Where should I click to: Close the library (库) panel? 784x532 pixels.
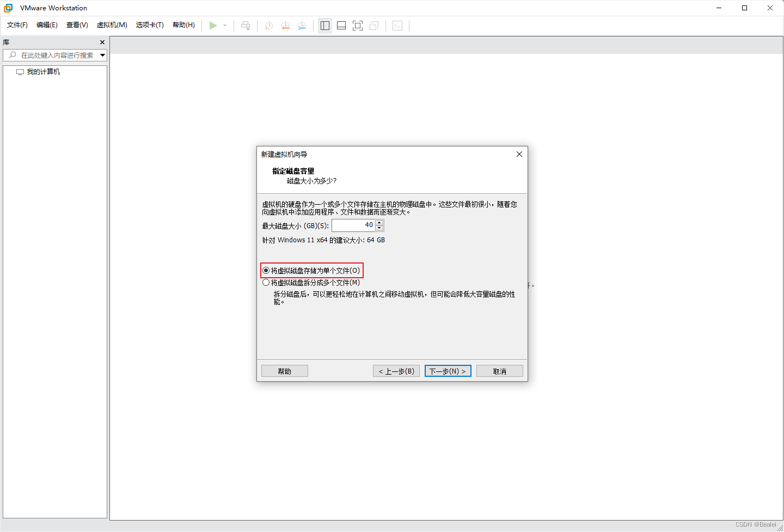click(102, 42)
